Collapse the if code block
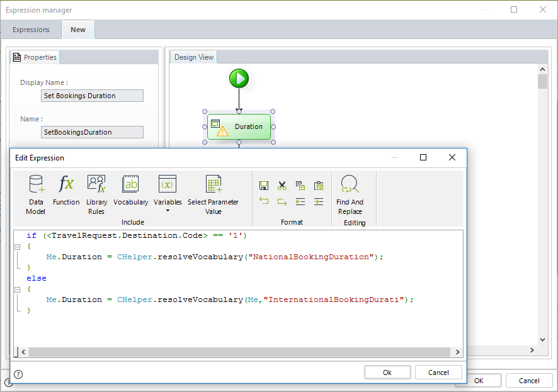The height and width of the screenshot is (392, 558). (17, 247)
